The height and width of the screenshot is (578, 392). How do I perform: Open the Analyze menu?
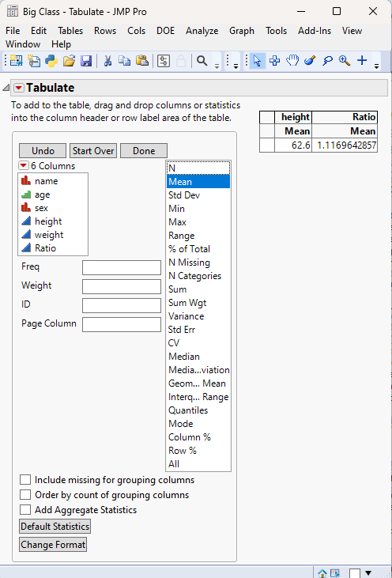[x=202, y=31]
